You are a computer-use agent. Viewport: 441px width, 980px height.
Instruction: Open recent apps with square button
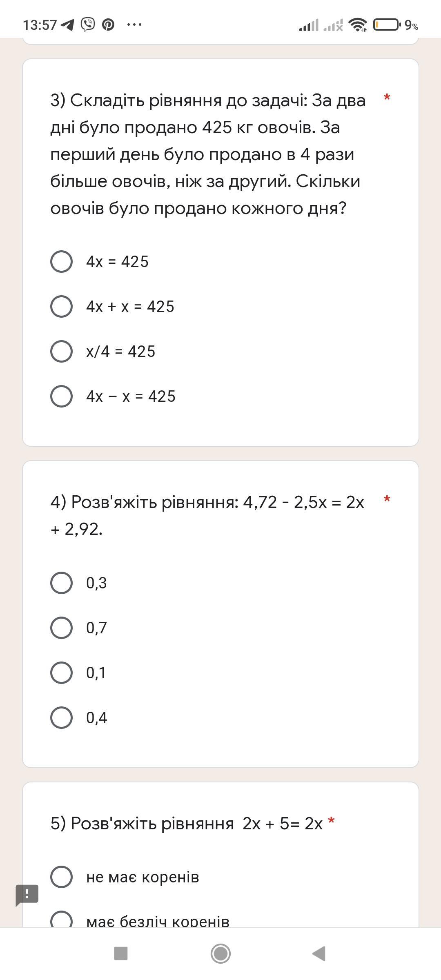(121, 953)
